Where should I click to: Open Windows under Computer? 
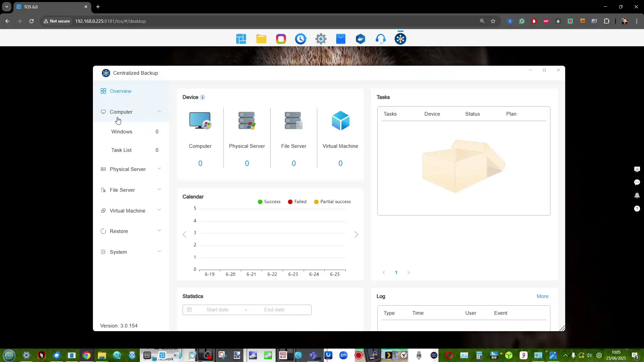tap(122, 132)
